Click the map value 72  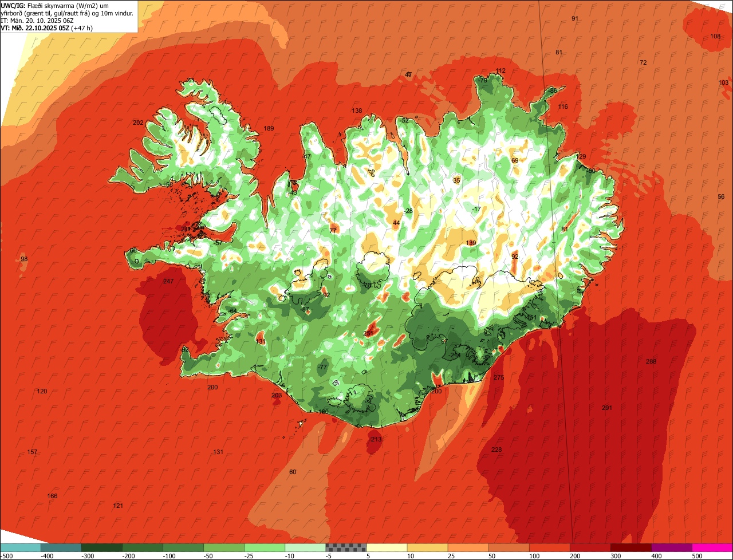click(x=643, y=62)
